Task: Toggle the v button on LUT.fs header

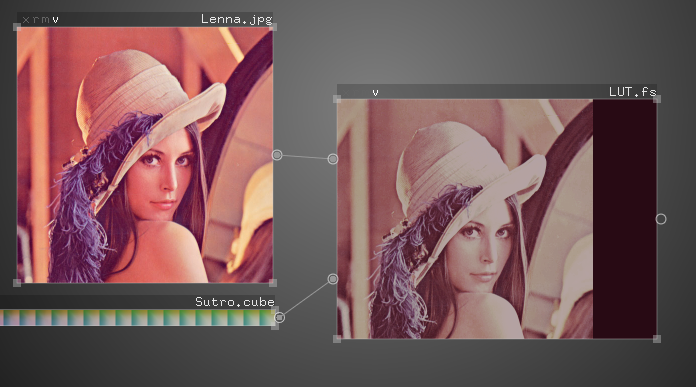Action: [376, 92]
